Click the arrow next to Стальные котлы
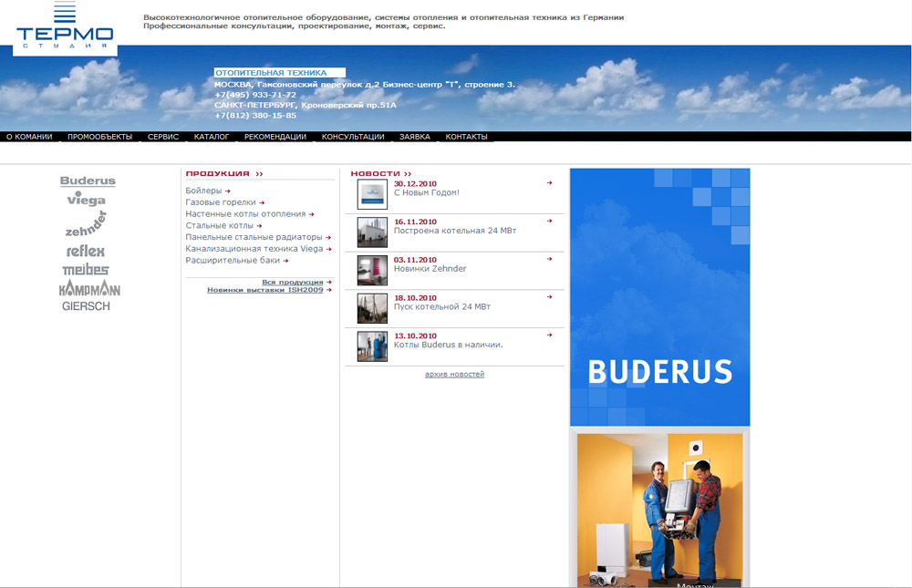912x588 pixels. point(259,226)
